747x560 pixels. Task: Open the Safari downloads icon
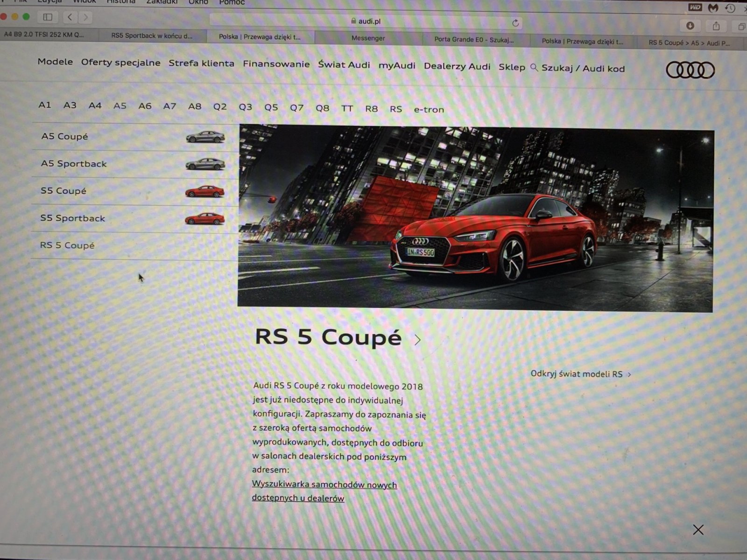tap(690, 26)
